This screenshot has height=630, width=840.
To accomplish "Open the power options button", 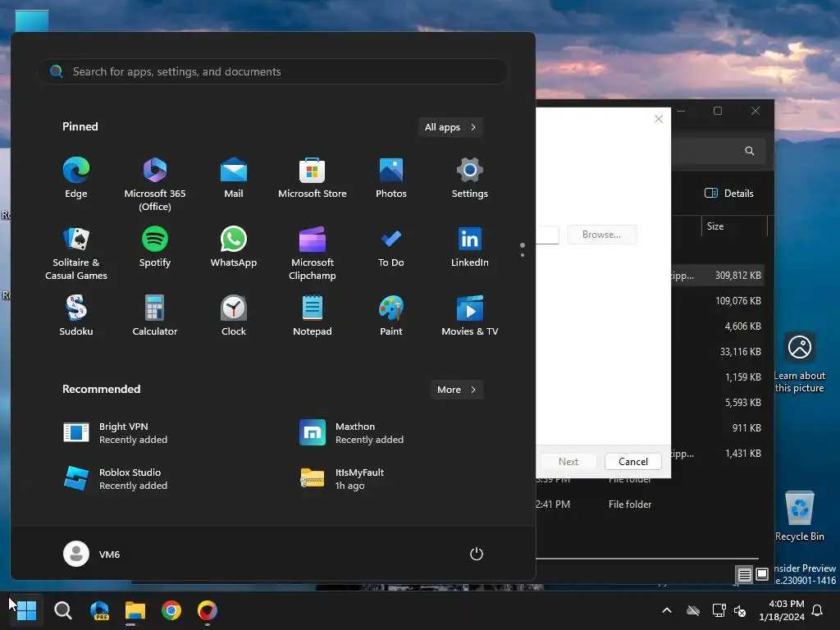I will tap(477, 554).
